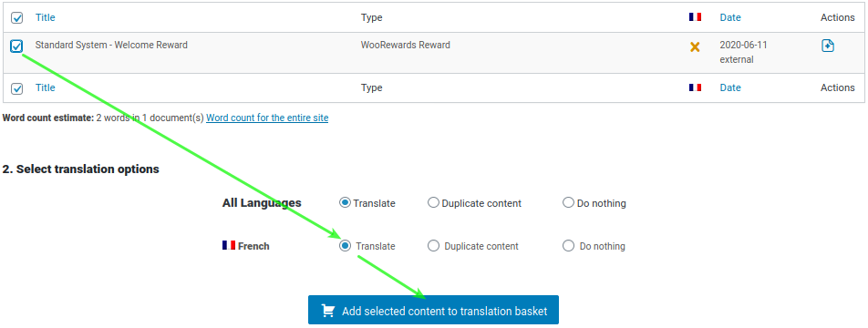Sort by Title in the top header
The height and width of the screenshot is (328, 868).
[46, 17]
